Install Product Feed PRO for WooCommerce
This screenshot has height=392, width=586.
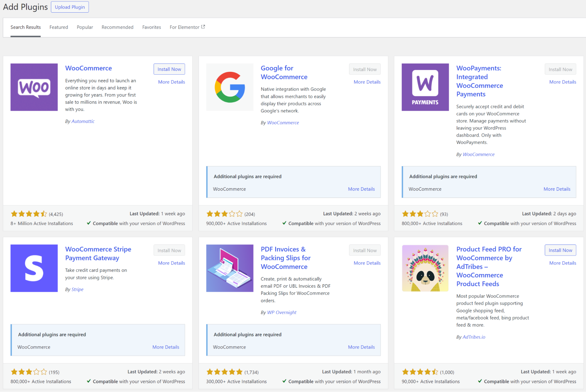(560, 250)
